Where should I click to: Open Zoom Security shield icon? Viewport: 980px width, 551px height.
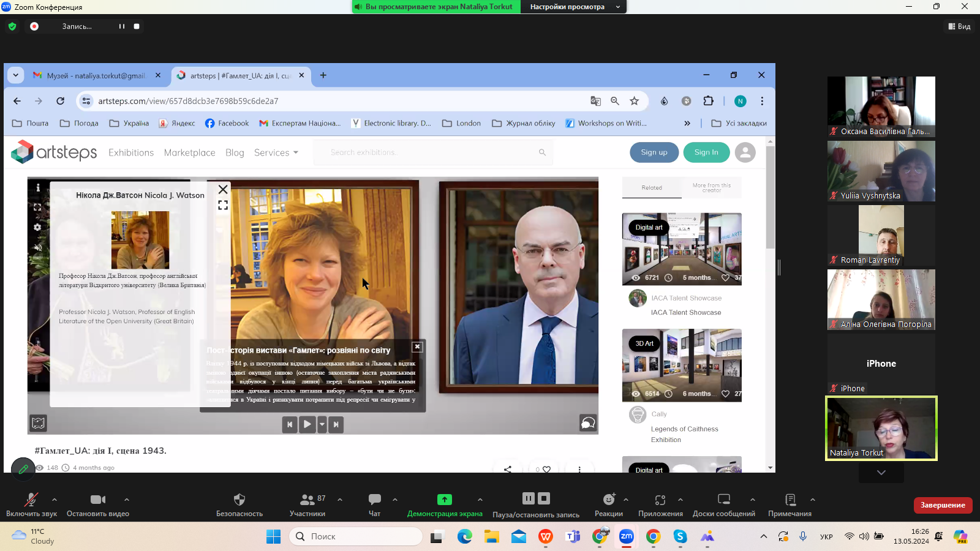[x=239, y=500]
